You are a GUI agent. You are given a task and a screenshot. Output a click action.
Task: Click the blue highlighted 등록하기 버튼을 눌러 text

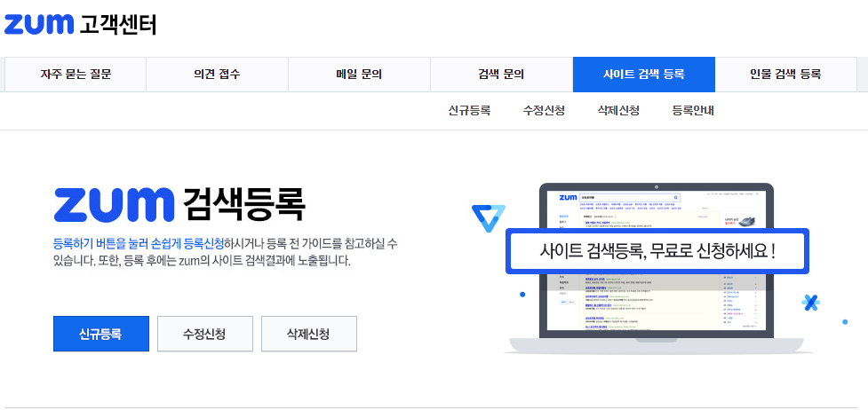tap(139, 243)
